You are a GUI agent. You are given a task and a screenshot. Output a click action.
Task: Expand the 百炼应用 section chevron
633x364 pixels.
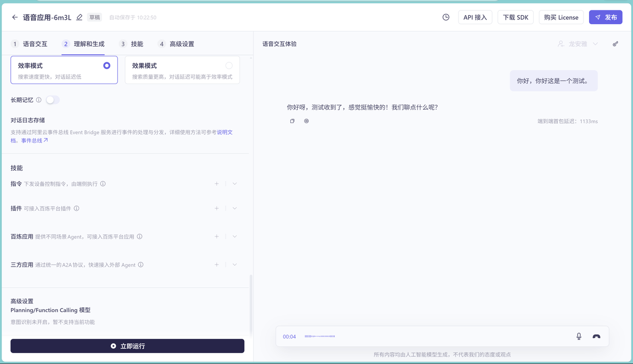click(x=234, y=237)
